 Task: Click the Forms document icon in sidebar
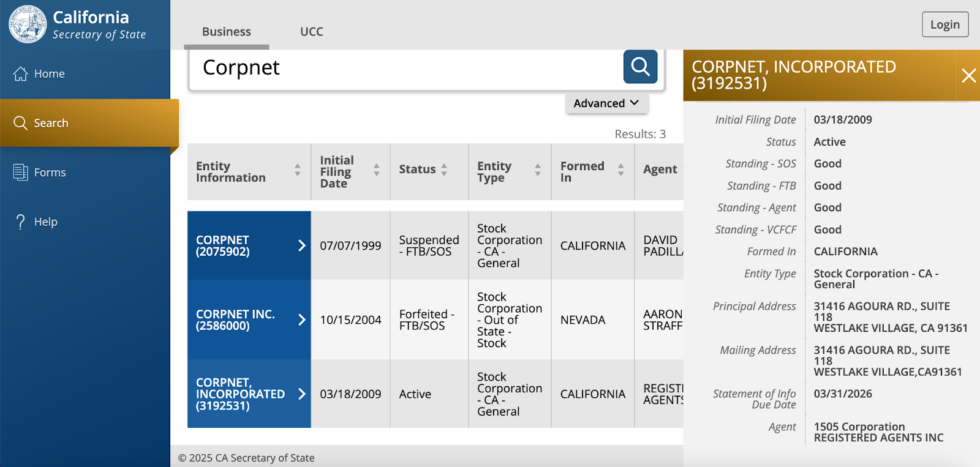pos(21,173)
